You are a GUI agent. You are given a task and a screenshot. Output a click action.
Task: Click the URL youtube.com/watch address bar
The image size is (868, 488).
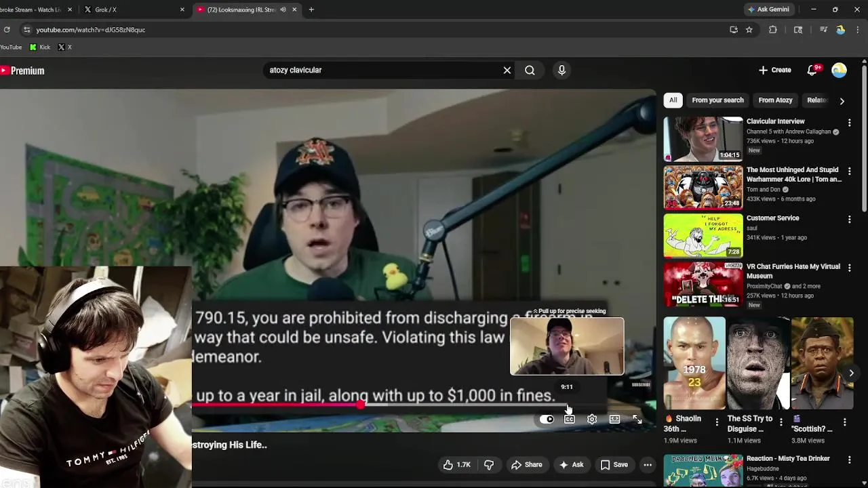90,30
